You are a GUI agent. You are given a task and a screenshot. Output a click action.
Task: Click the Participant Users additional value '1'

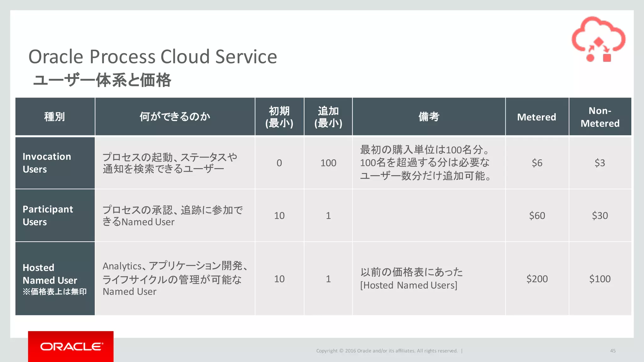[x=328, y=216]
